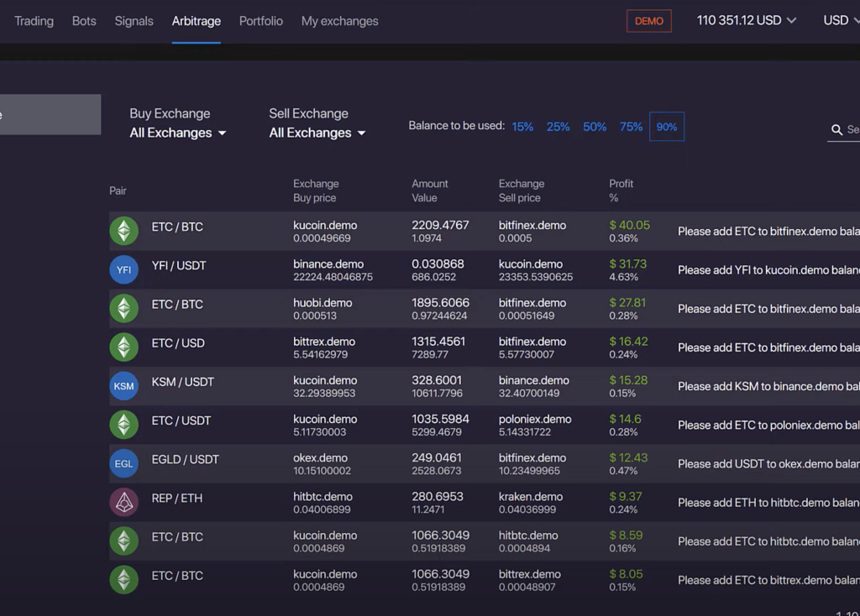Click the ETC icon in the ETC / USD row
This screenshot has width=860, height=616.
pos(124,347)
